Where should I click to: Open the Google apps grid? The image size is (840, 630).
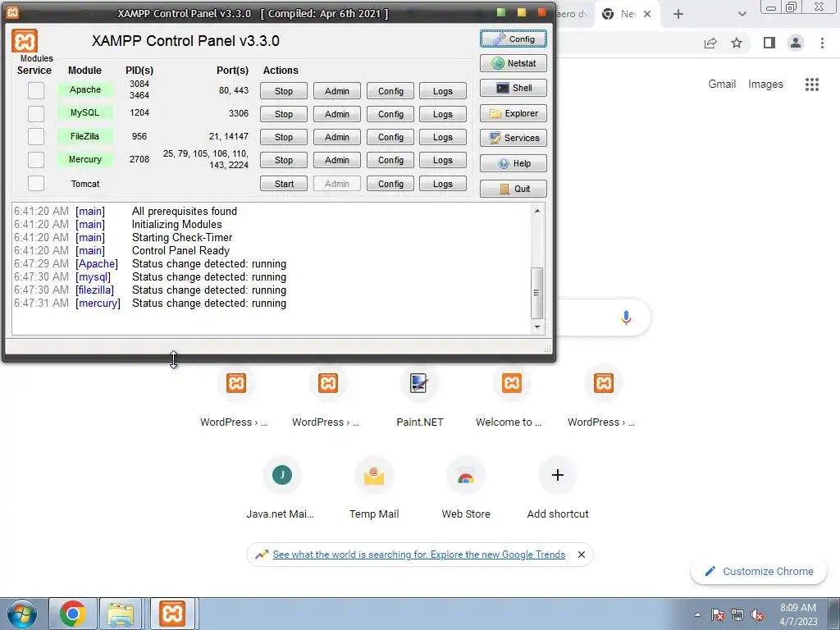[811, 84]
